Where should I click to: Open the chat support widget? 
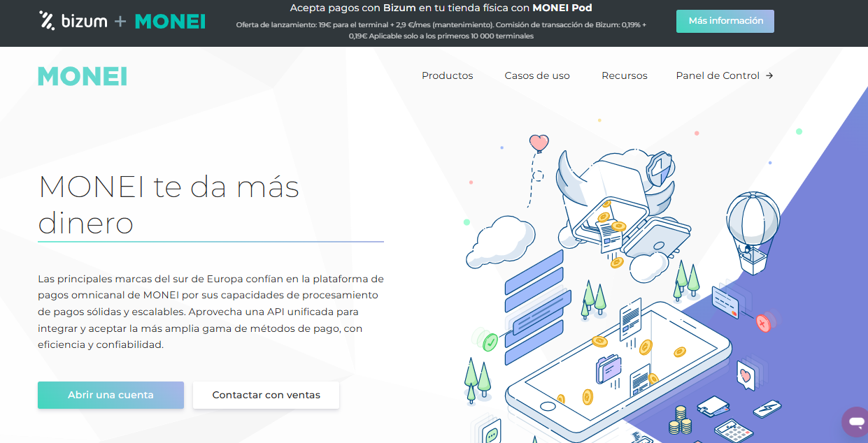(x=855, y=421)
